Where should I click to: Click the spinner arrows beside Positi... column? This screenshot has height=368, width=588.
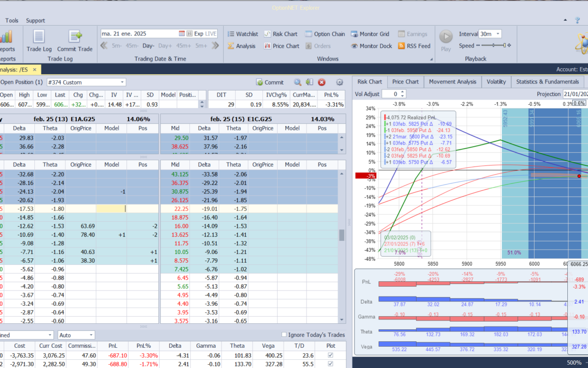click(202, 104)
